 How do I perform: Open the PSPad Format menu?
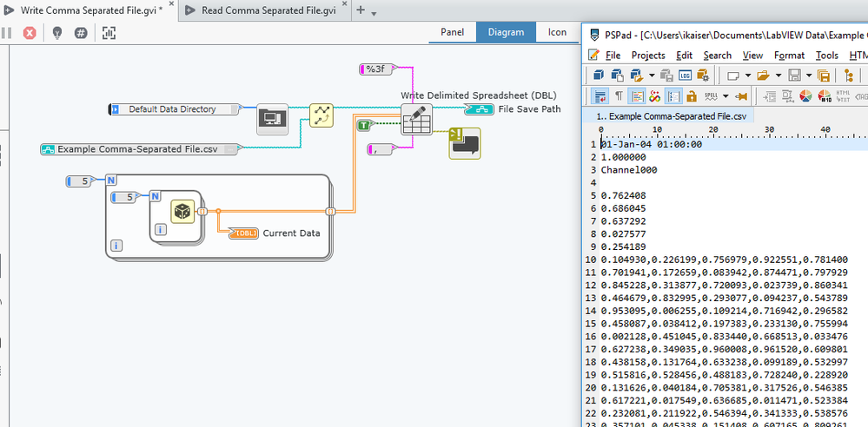click(790, 56)
